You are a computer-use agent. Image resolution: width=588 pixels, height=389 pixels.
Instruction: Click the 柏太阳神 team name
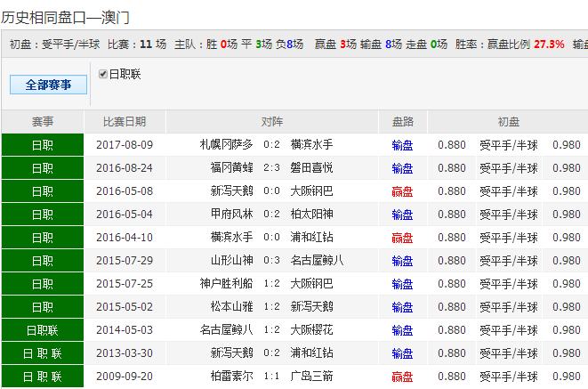311,215
